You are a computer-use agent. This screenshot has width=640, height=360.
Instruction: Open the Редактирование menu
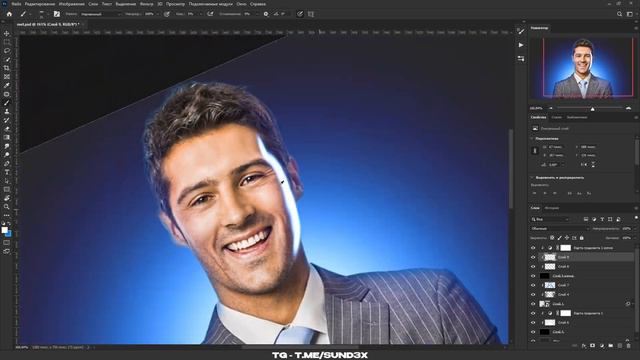[x=40, y=4]
